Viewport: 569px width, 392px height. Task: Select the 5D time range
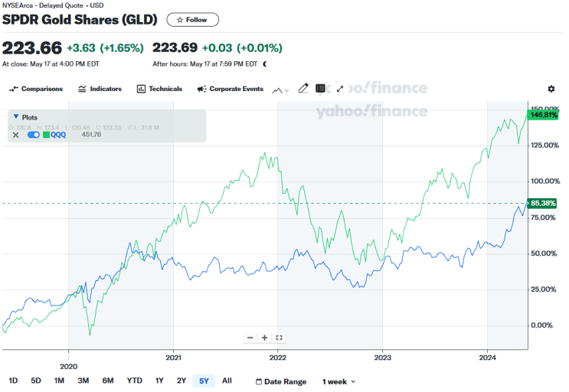tap(36, 381)
